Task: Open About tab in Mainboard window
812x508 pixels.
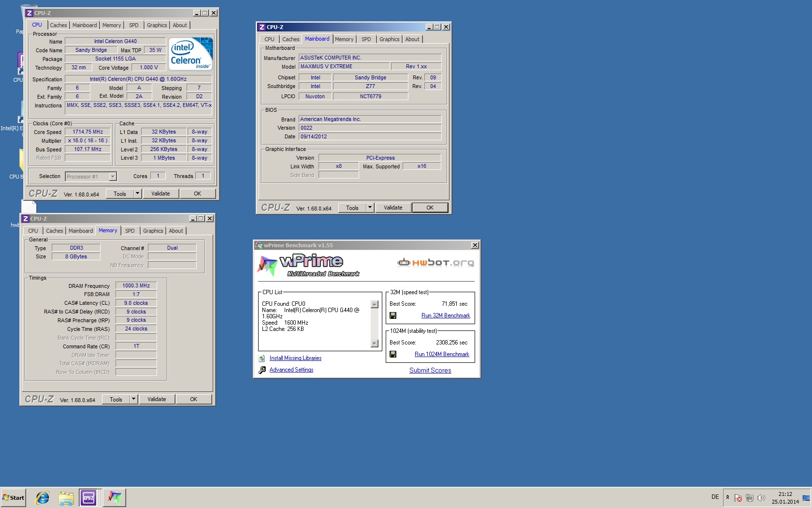Action: click(x=412, y=39)
